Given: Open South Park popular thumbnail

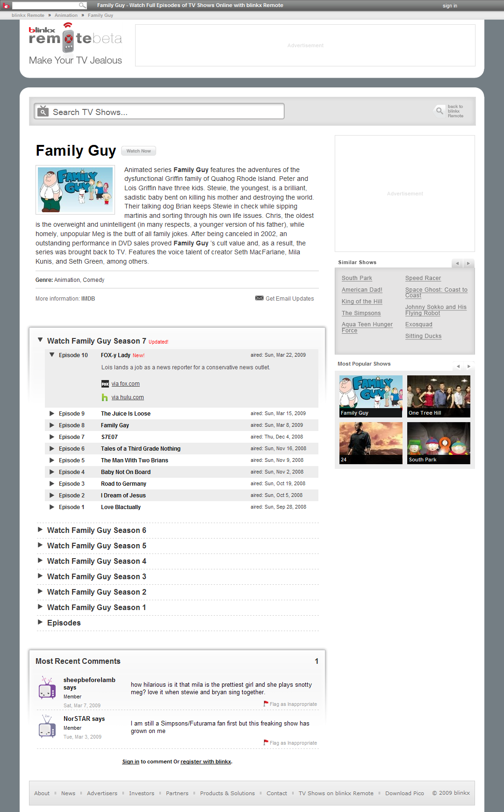Looking at the screenshot, I should point(439,443).
